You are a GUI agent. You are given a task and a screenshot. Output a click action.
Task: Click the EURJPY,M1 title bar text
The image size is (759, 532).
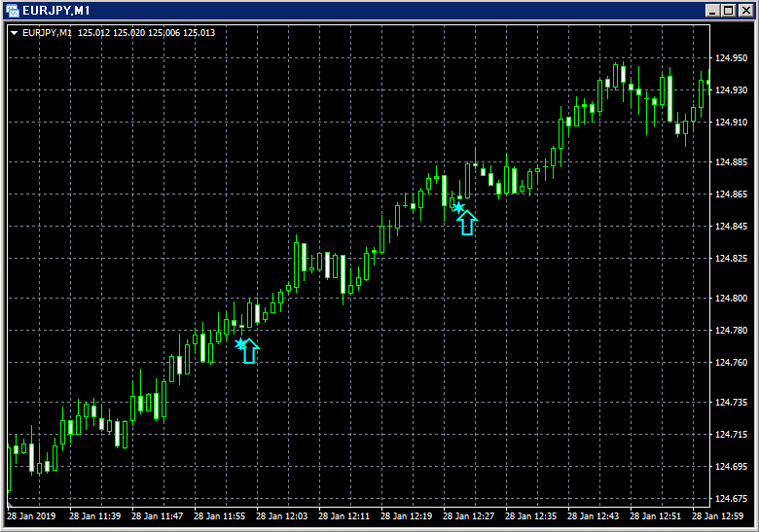pos(56,10)
